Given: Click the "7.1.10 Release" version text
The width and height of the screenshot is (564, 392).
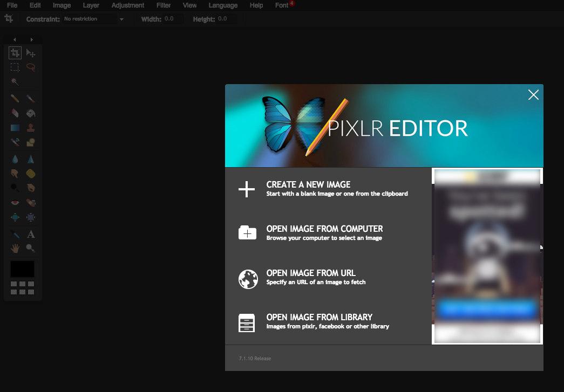Looking at the screenshot, I should click(x=255, y=358).
